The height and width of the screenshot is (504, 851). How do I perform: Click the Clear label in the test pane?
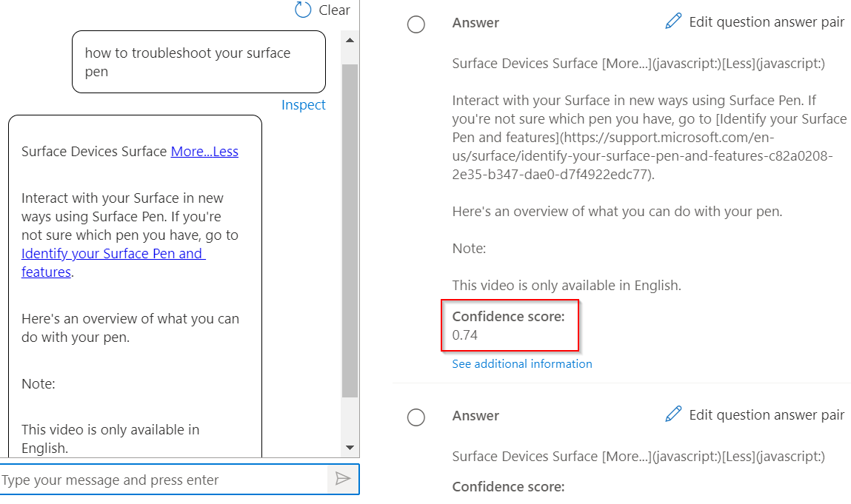coord(334,10)
